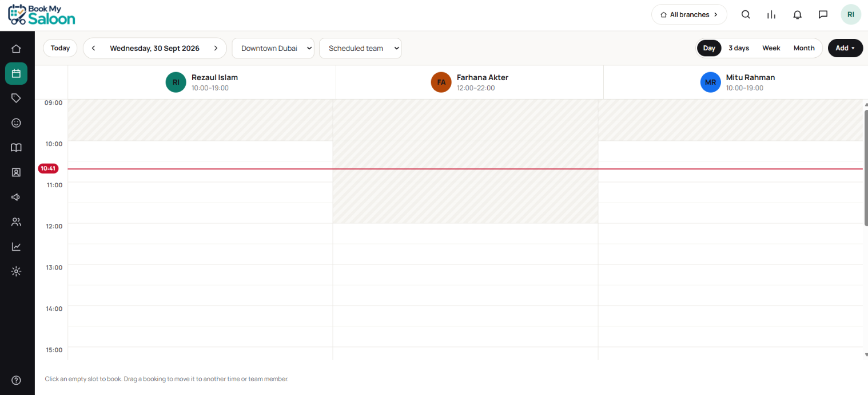Open the bar chart analytics icon

point(771,15)
